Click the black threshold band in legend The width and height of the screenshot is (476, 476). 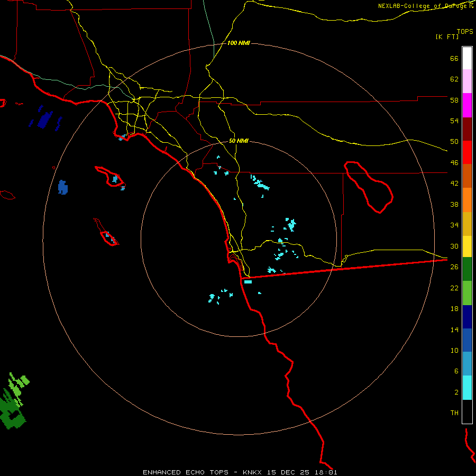pyautogui.click(x=467, y=411)
